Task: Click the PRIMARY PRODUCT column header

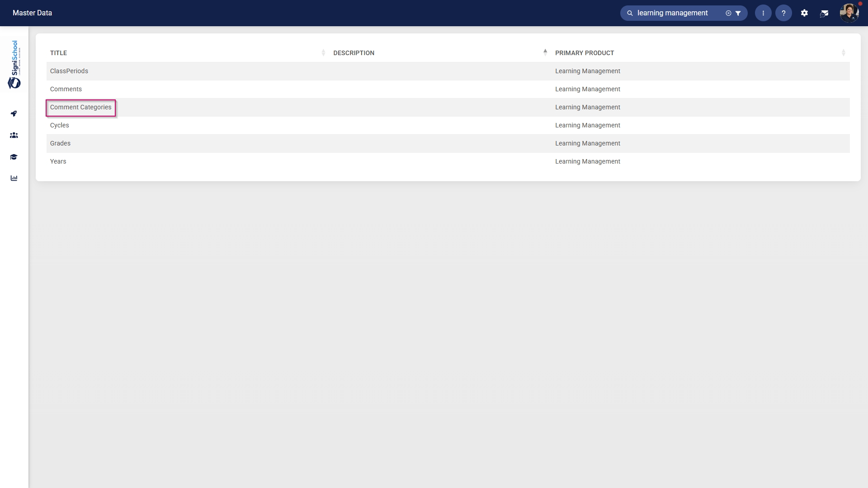Action: (x=585, y=53)
